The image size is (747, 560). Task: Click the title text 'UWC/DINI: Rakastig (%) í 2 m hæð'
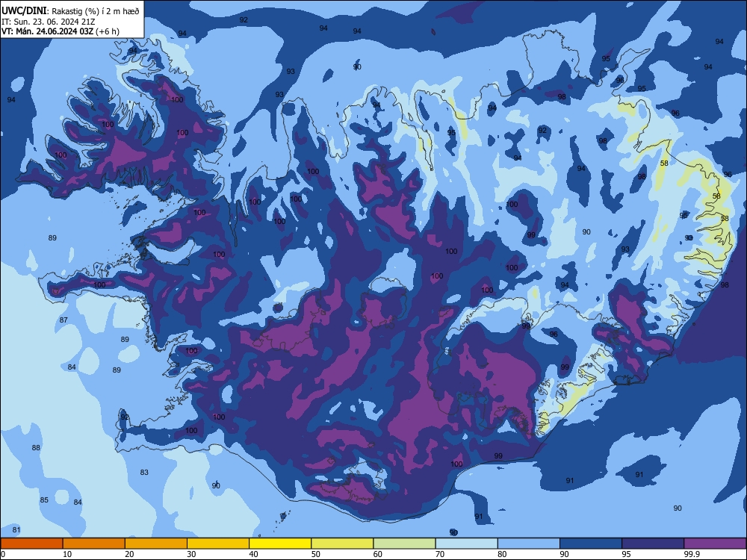(70, 11)
